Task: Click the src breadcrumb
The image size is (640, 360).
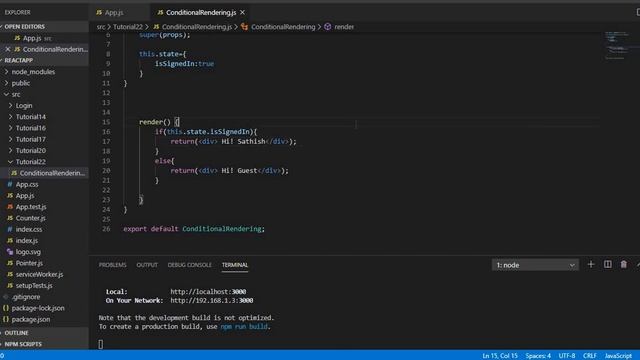Action: 101,27
